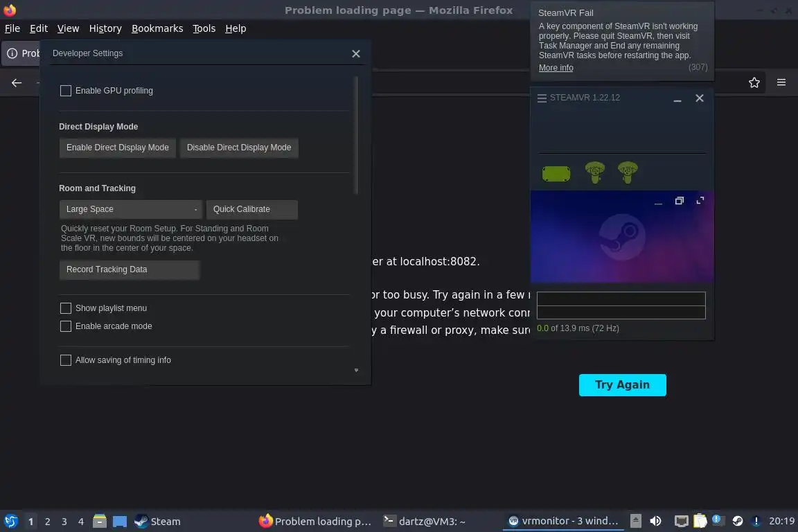The width and height of the screenshot is (798, 532).
Task: Click Developer Settings scrollbar thumb
Action: point(356,135)
